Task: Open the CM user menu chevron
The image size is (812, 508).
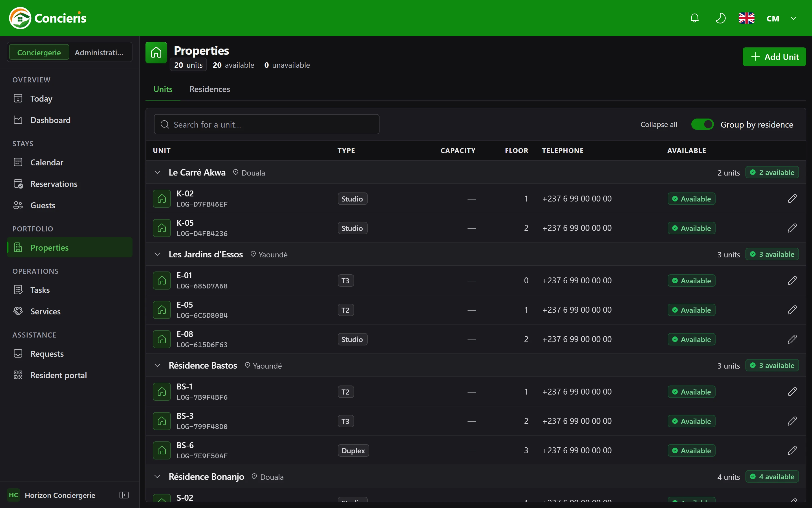Action: 793,18
